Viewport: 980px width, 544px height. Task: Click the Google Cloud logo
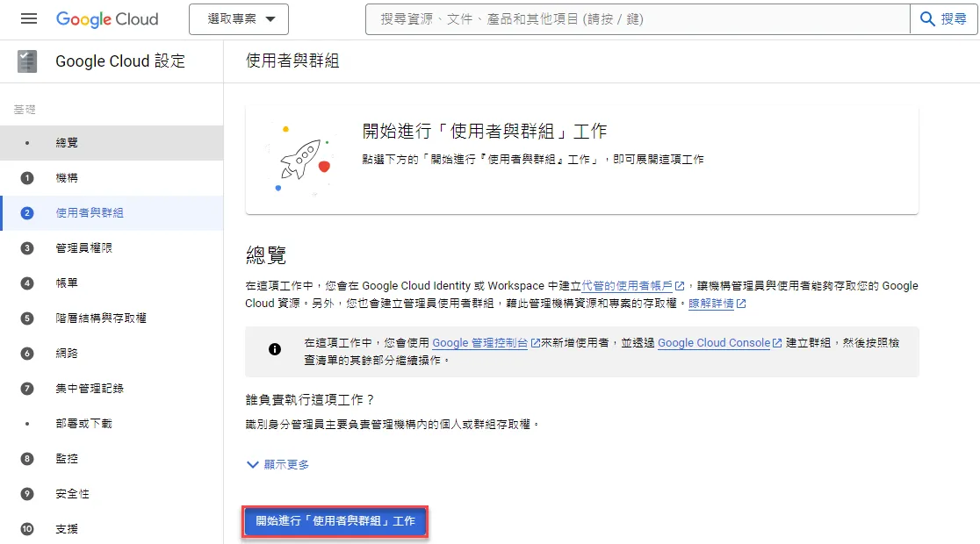107,19
